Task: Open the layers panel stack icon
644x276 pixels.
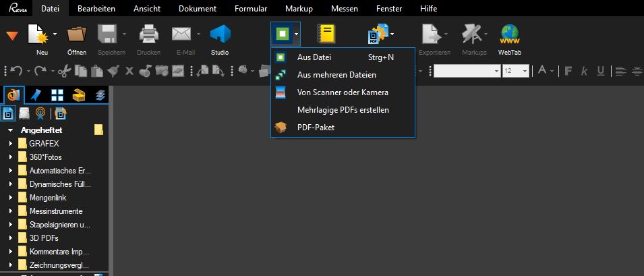Action: point(101,94)
